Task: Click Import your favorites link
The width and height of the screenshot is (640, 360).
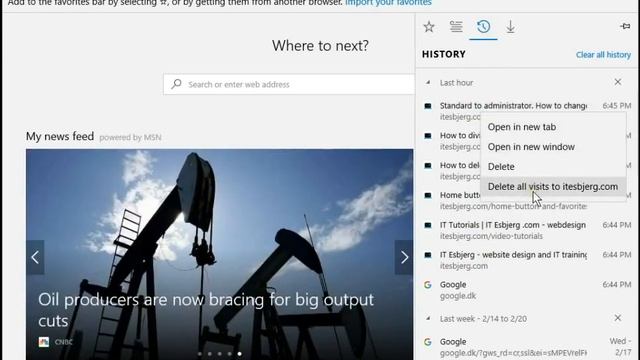Action: pyautogui.click(x=388, y=3)
